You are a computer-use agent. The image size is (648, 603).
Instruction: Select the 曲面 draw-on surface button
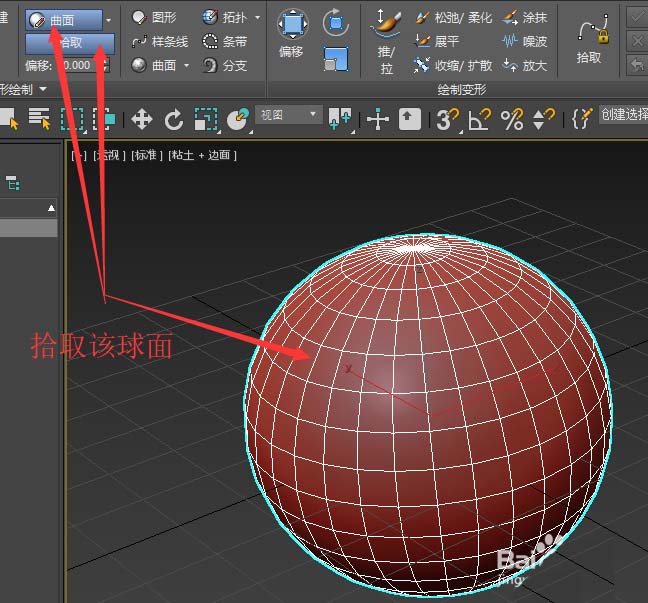click(64, 20)
